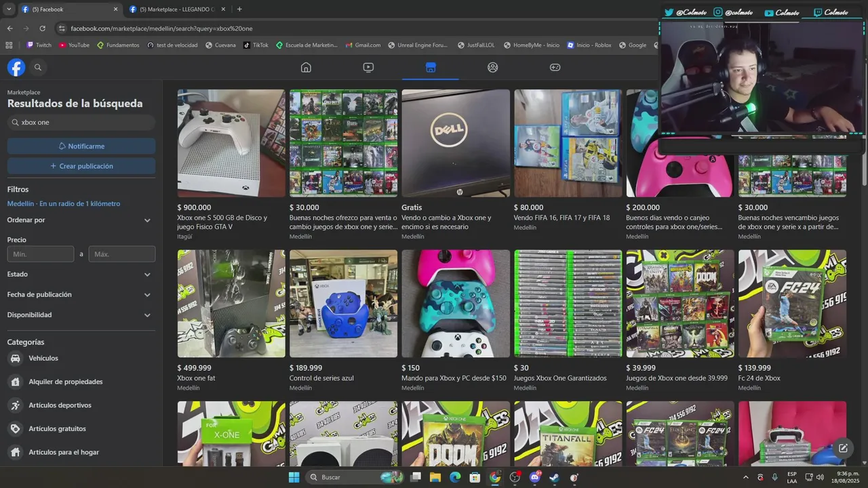
Task: Open the Chrome apps grid icon
Action: 9,45
